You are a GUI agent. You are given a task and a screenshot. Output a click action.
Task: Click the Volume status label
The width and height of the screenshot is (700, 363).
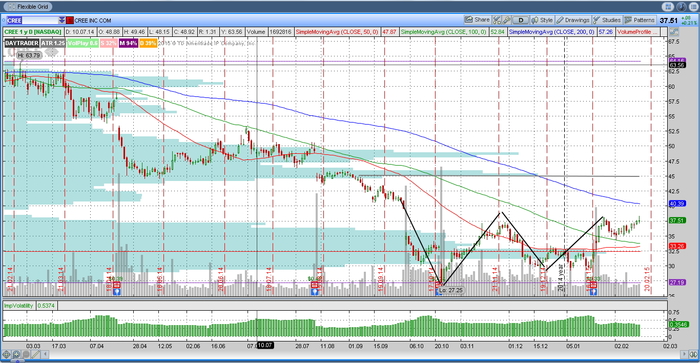coord(256,32)
